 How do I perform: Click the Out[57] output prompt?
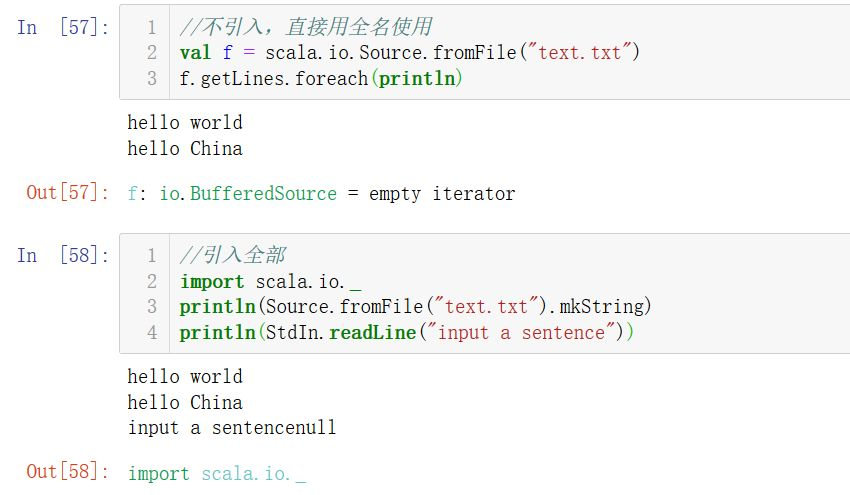click(x=68, y=193)
